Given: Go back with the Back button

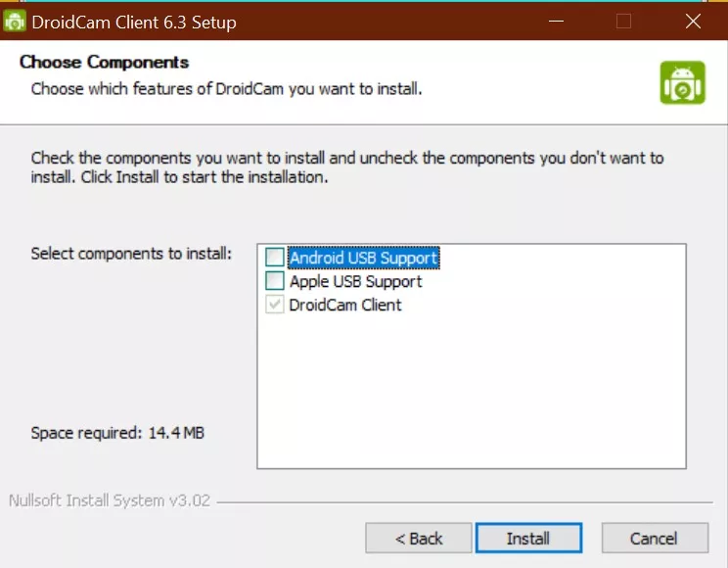Looking at the screenshot, I should 419,538.
